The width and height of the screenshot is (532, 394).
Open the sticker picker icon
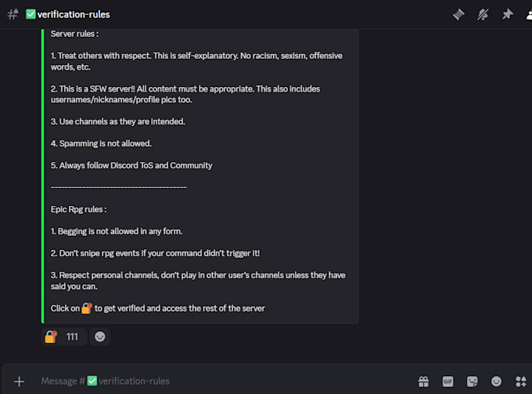(x=472, y=381)
